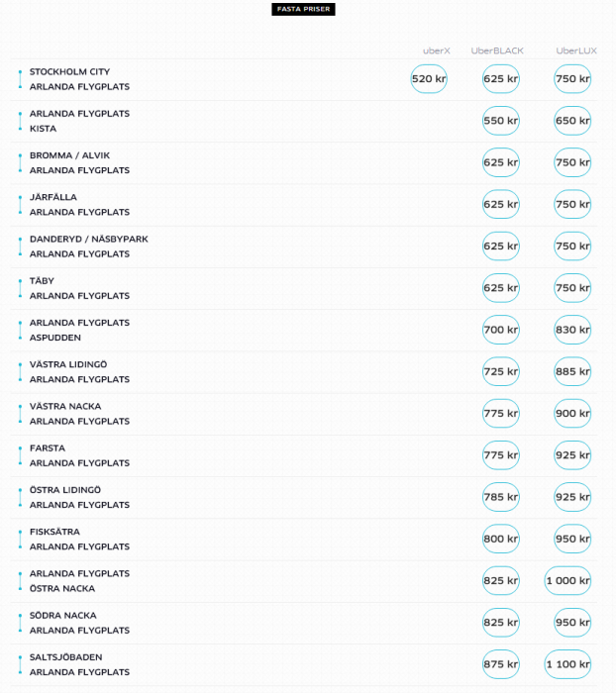Viewport: 616px width, 693px height.
Task: Click the 700 kr Aspudden price
Action: [x=500, y=330]
